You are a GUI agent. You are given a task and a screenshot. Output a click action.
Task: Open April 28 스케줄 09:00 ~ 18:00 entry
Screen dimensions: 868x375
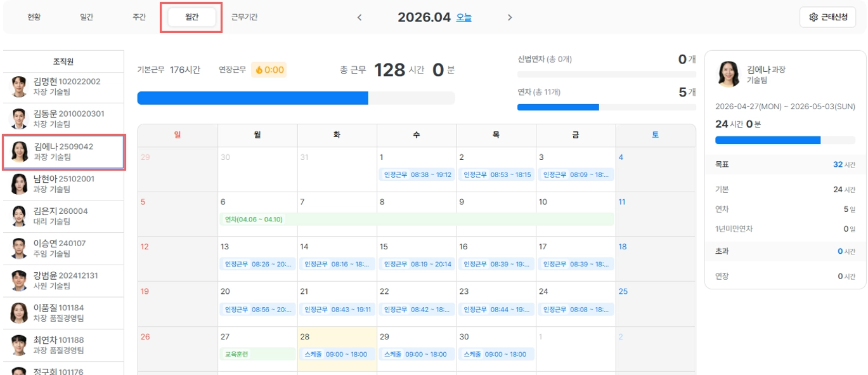click(x=337, y=354)
